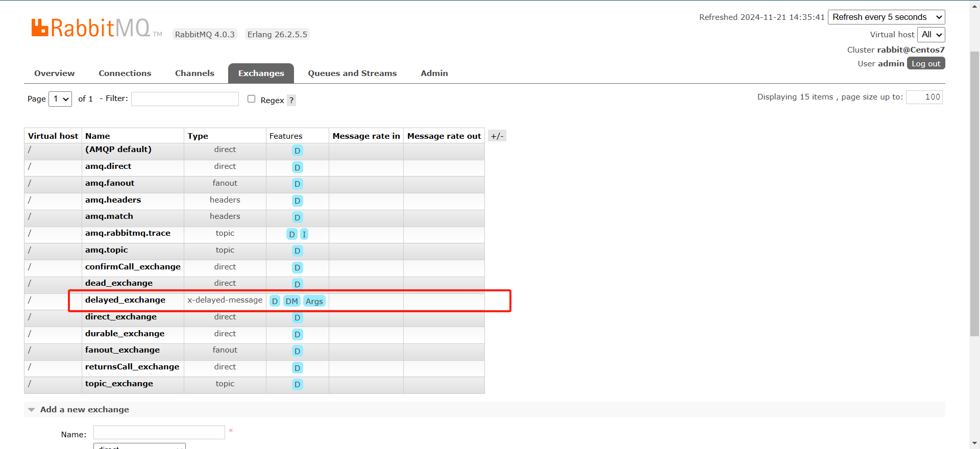The width and height of the screenshot is (980, 449).
Task: Click the D badge for returnsCall_exchange
Action: point(298,368)
